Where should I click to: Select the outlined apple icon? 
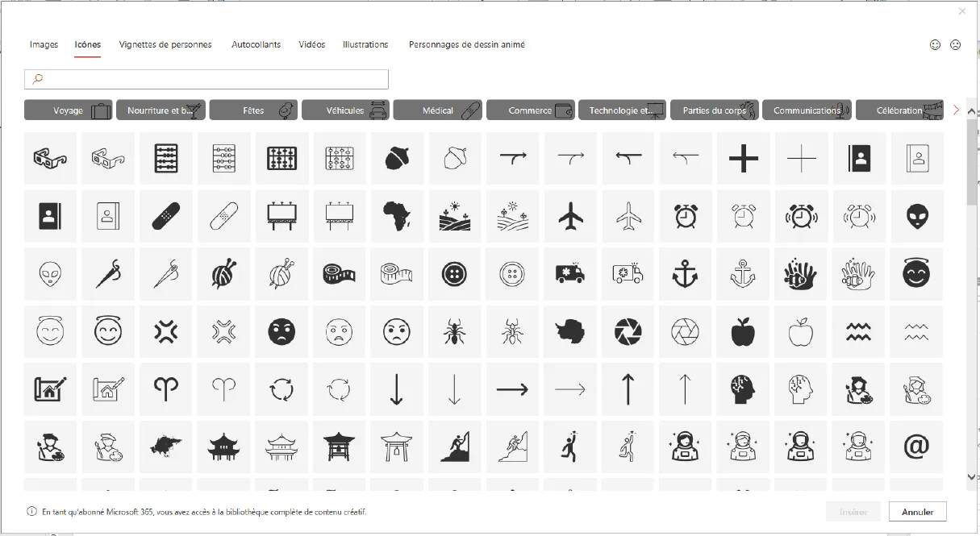[801, 331]
